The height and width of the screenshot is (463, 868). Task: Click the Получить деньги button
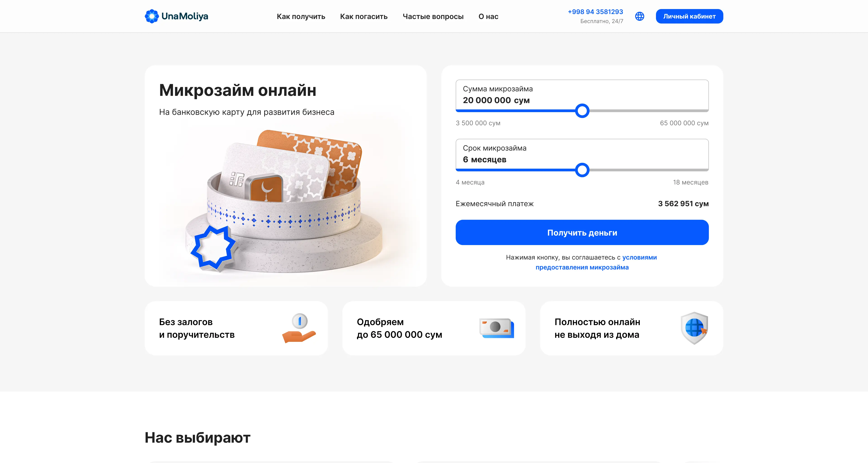pos(582,232)
